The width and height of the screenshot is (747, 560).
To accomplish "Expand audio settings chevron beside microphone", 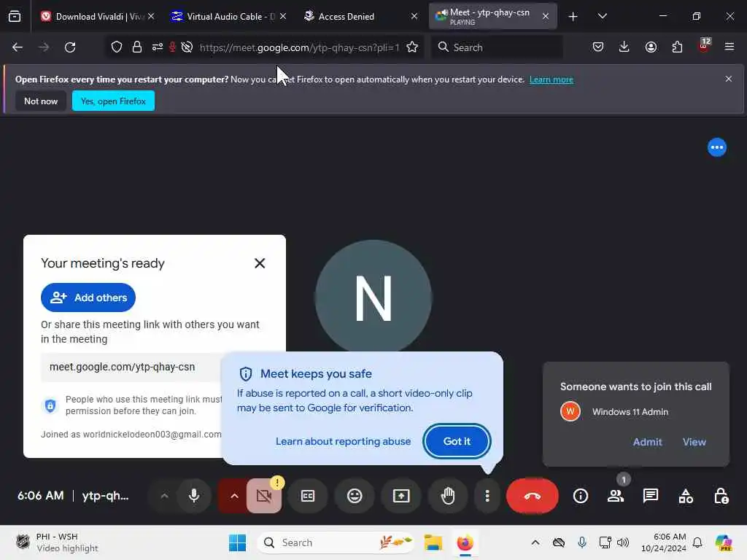I will point(164,496).
